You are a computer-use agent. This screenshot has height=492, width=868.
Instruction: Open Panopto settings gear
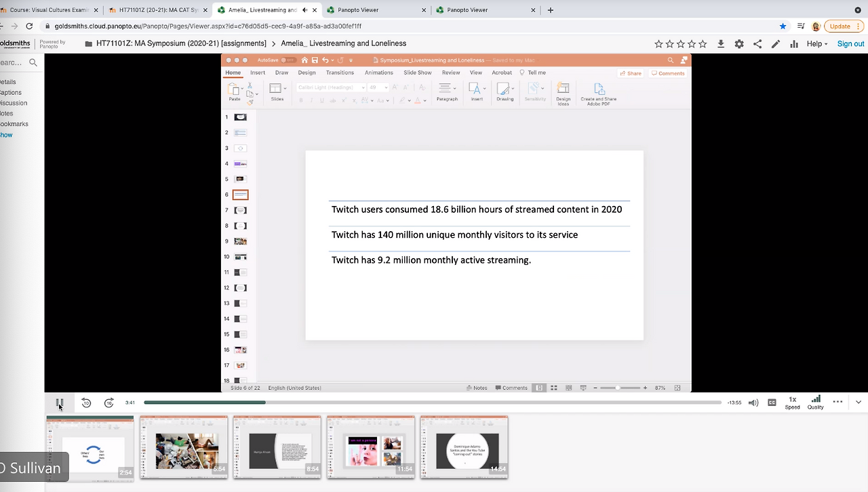(739, 43)
